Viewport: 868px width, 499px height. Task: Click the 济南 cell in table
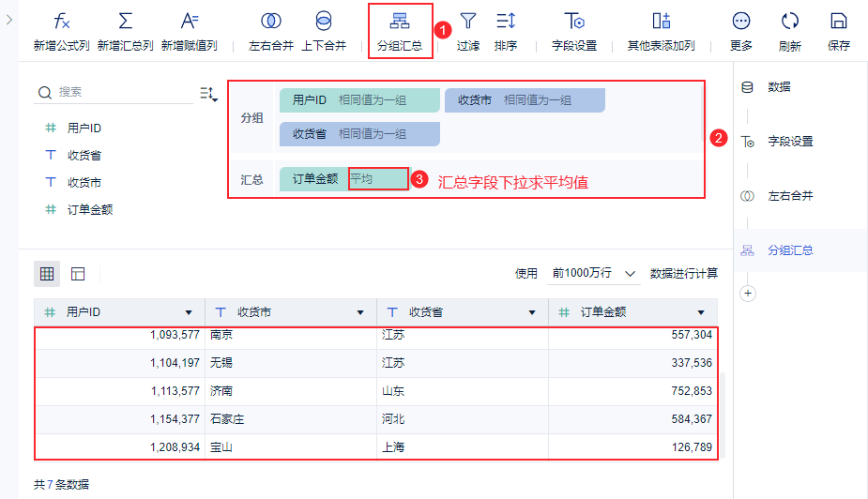coord(291,391)
